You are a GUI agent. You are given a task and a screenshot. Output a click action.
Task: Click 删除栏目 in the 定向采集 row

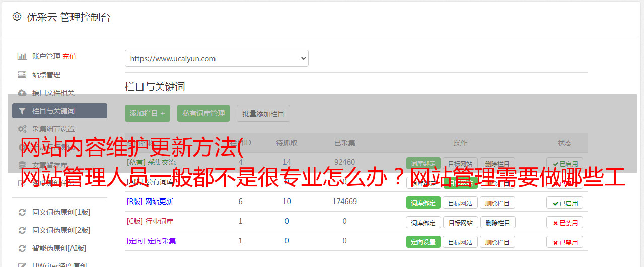[x=497, y=242]
